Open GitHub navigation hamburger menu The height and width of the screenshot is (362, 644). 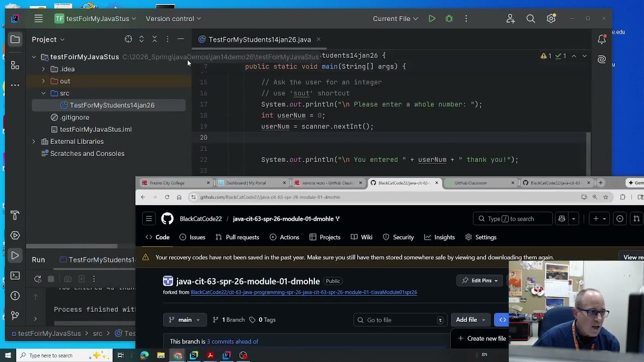pos(149,219)
